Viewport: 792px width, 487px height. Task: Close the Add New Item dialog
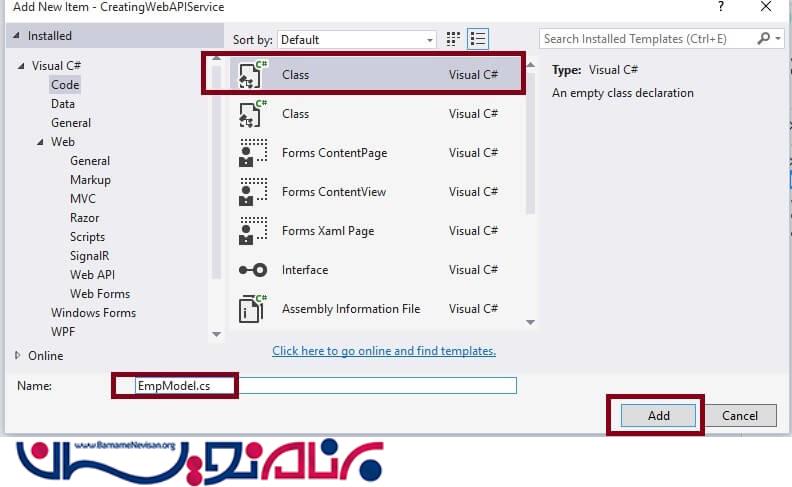766,7
